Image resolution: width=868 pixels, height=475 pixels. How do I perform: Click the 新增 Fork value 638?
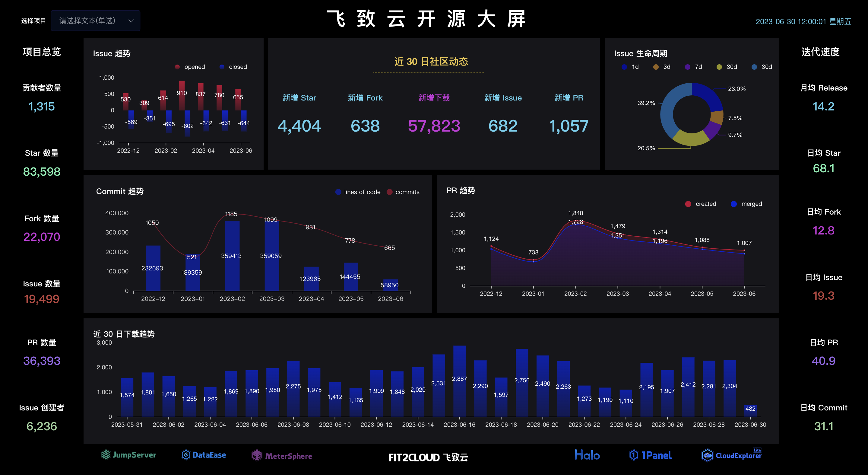click(365, 126)
